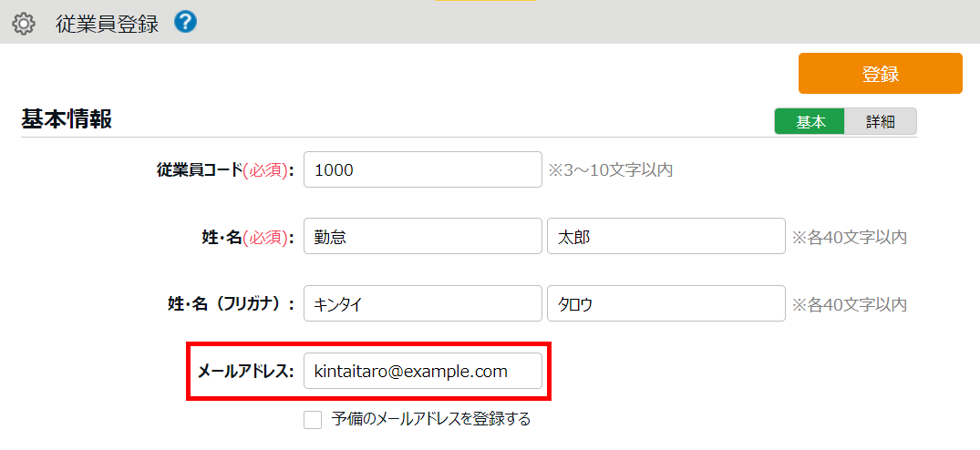Focus the furigana field containing キンタイ
Image resolution: width=980 pixels, height=450 pixels.
422,304
